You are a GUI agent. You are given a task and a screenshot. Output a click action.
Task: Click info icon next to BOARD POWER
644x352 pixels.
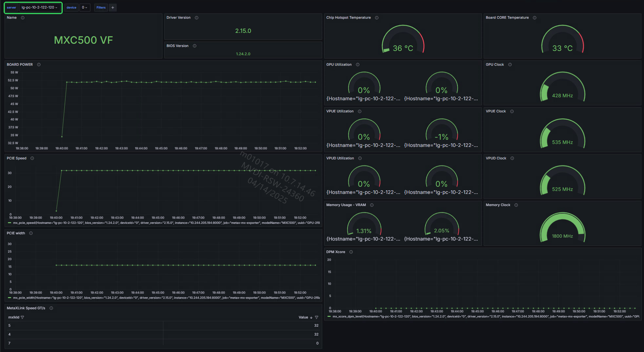39,65
